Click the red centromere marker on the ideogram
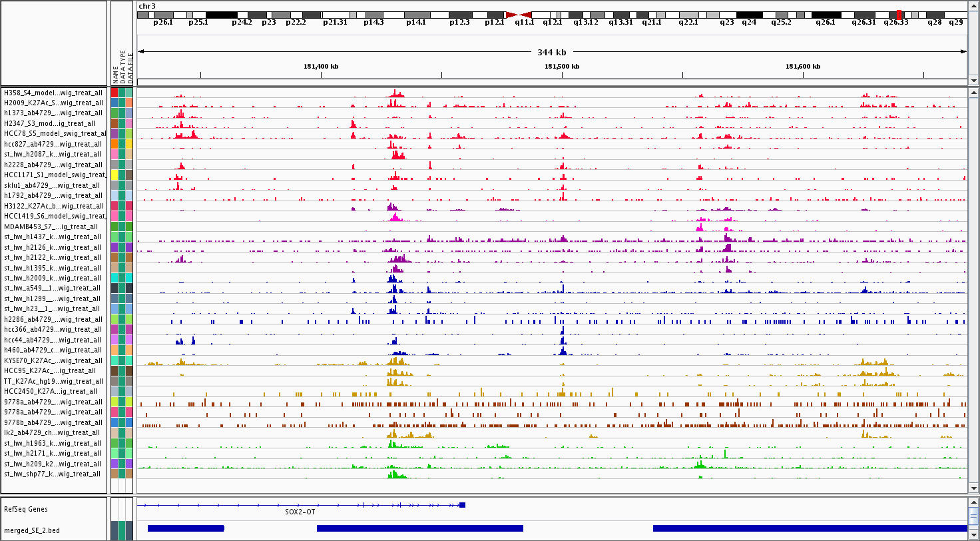 (x=518, y=15)
